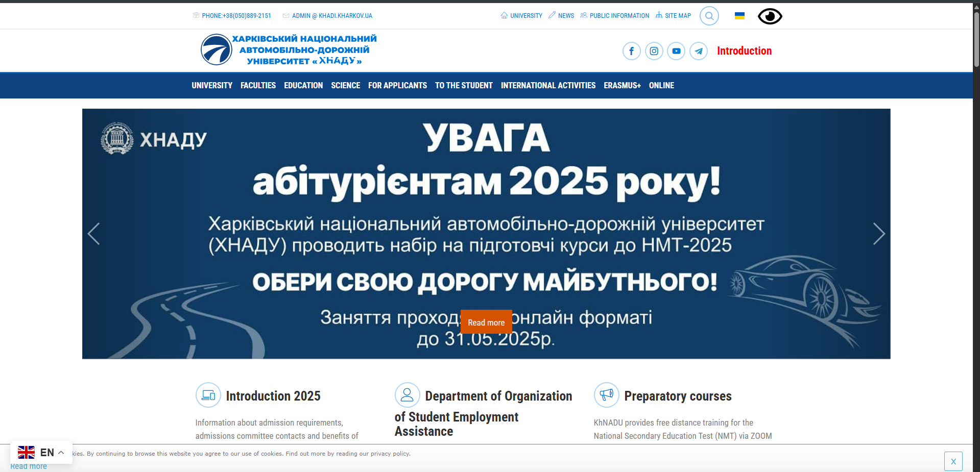
Task: Open the Facebook social icon
Action: click(x=632, y=51)
